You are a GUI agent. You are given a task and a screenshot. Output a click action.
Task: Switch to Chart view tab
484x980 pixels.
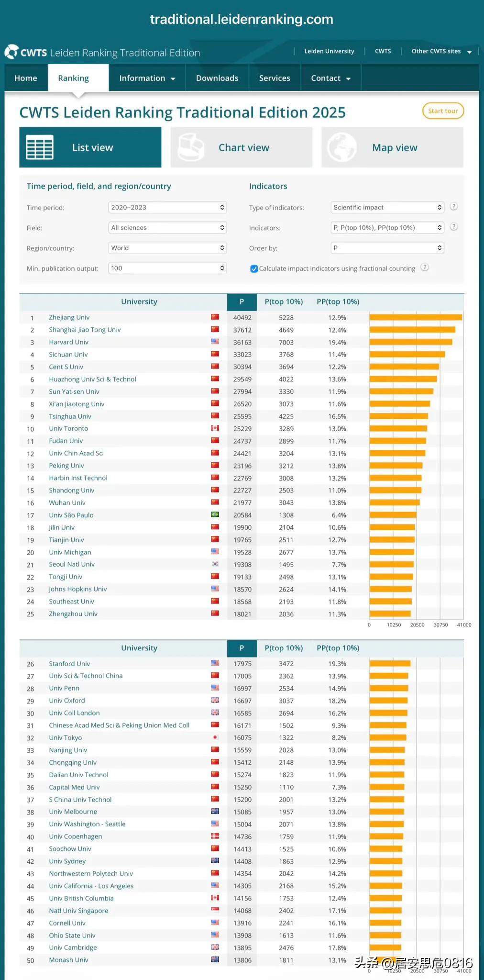[x=242, y=147]
